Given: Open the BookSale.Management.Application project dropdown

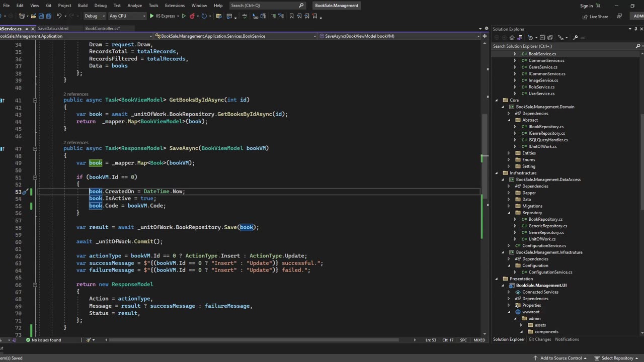Looking at the screenshot, I should (75, 36).
